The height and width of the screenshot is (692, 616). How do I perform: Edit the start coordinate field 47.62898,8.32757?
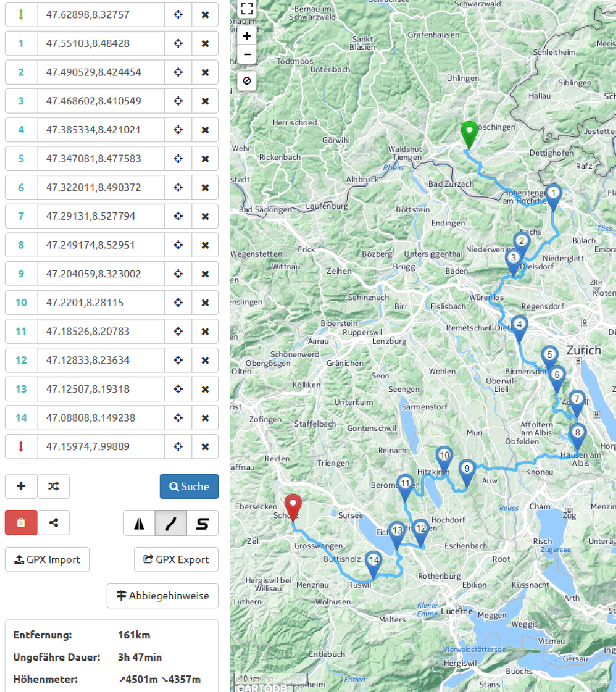(x=100, y=14)
